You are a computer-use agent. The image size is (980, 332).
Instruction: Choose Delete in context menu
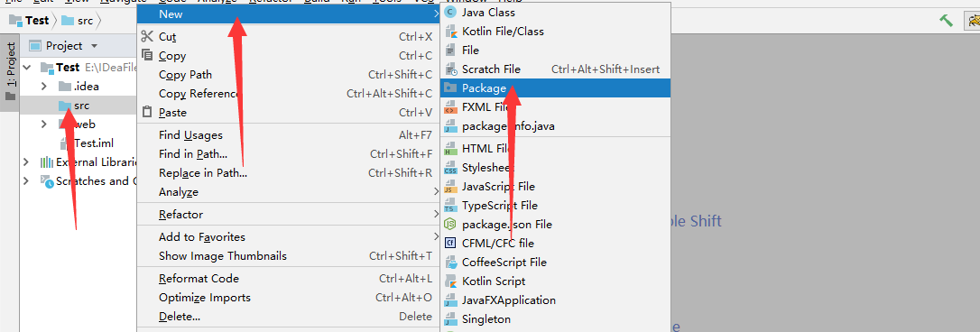point(289,317)
